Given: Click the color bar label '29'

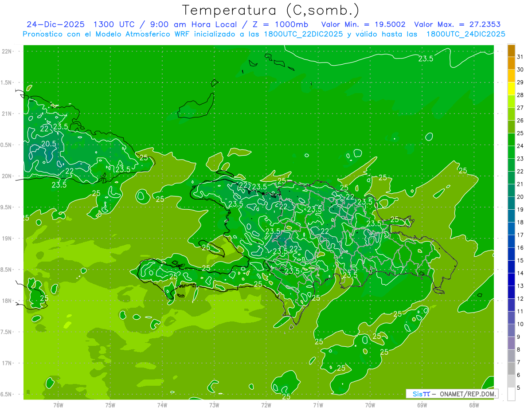Looking at the screenshot, I should point(520,82).
